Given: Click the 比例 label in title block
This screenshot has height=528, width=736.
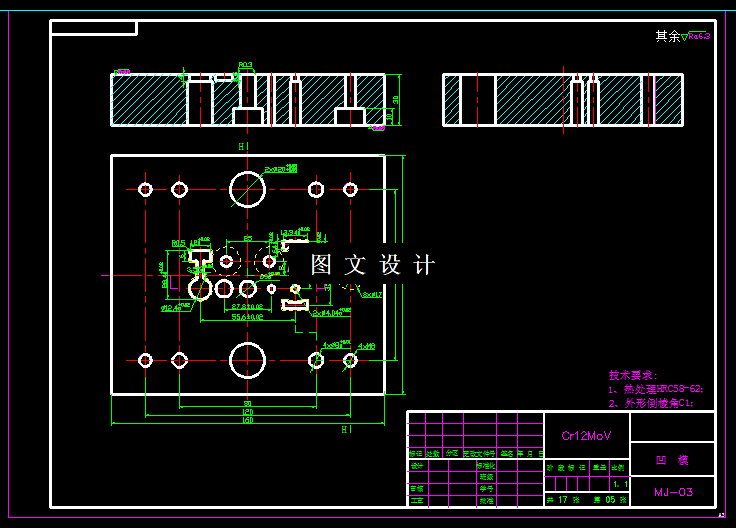Looking at the screenshot, I should (x=618, y=467).
